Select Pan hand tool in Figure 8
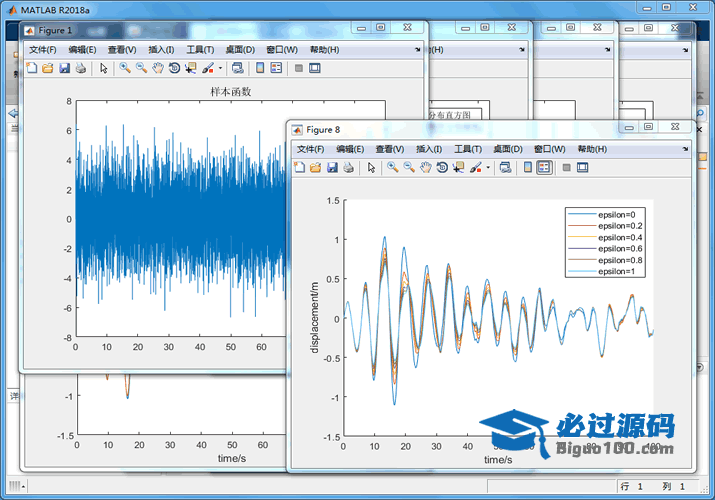The image size is (715, 500). coord(425,168)
